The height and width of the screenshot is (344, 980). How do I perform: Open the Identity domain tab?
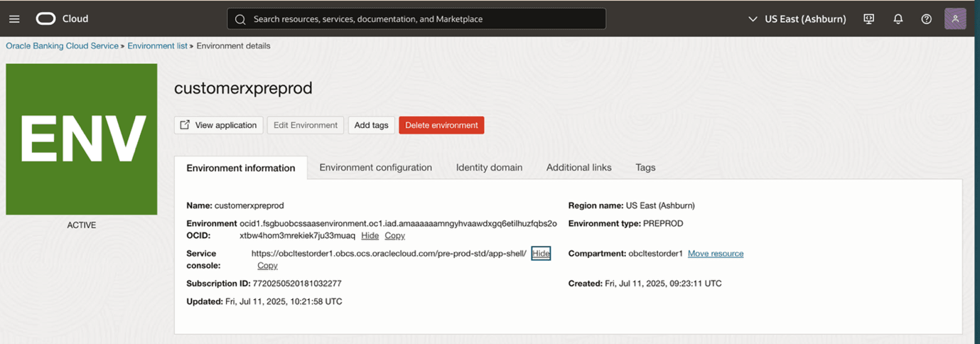(x=489, y=168)
